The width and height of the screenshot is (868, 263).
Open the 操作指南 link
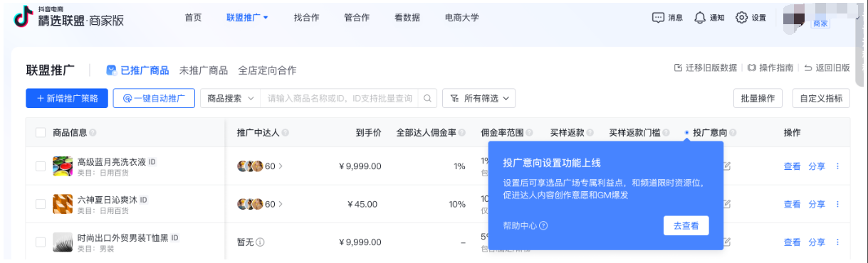pos(770,68)
